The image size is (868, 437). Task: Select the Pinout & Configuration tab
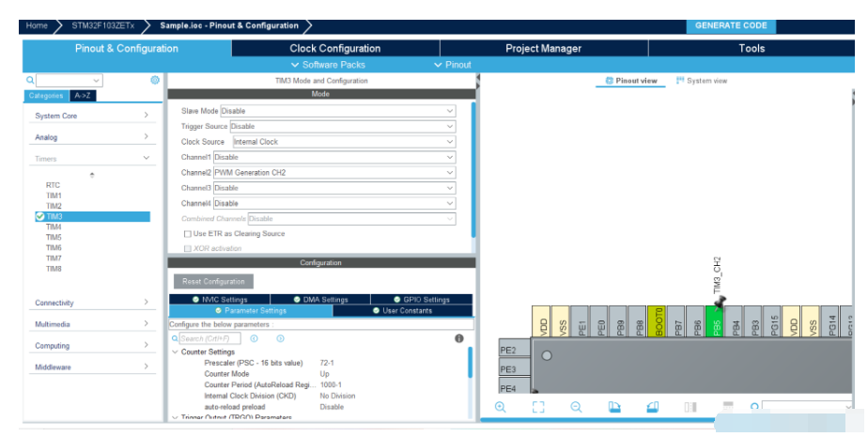127,48
